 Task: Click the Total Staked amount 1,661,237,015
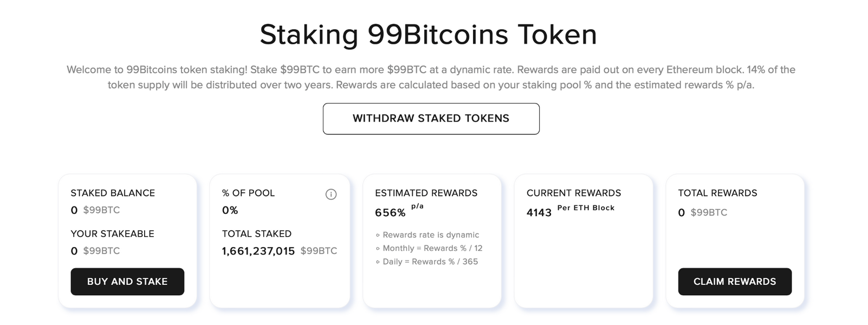pyautogui.click(x=258, y=251)
